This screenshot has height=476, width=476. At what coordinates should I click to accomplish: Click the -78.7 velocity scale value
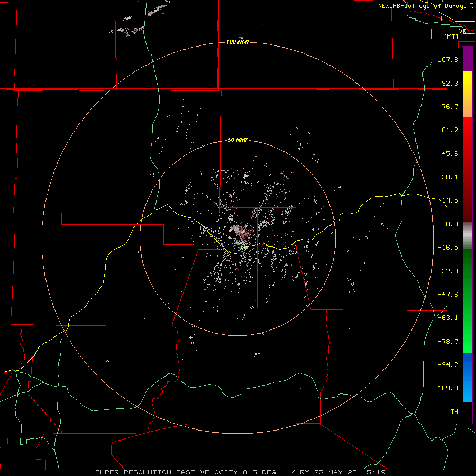pos(448,342)
